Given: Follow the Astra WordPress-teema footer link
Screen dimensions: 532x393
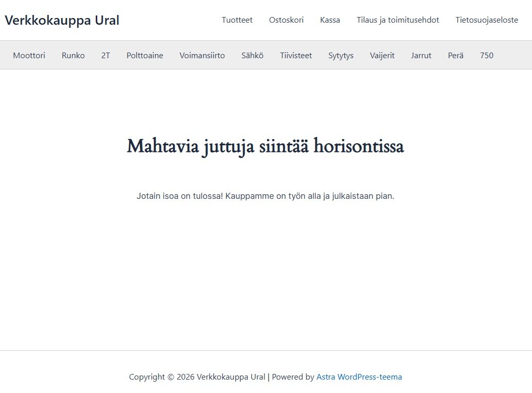Looking at the screenshot, I should tap(359, 377).
